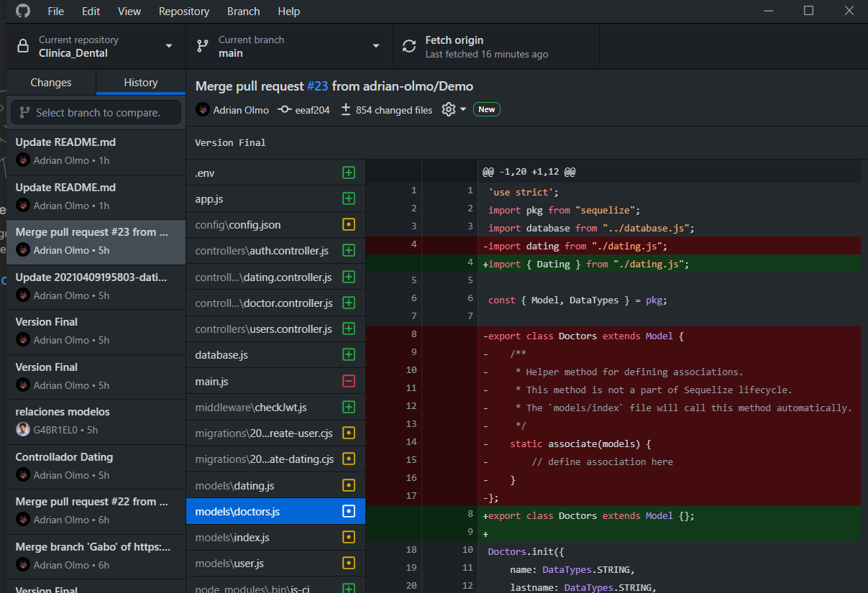
Task: Click the New badge in the commit header
Action: 486,109
